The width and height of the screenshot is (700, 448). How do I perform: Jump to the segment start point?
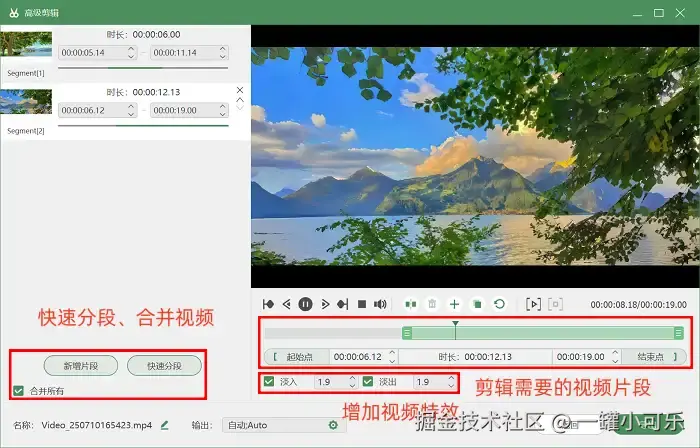click(268, 304)
